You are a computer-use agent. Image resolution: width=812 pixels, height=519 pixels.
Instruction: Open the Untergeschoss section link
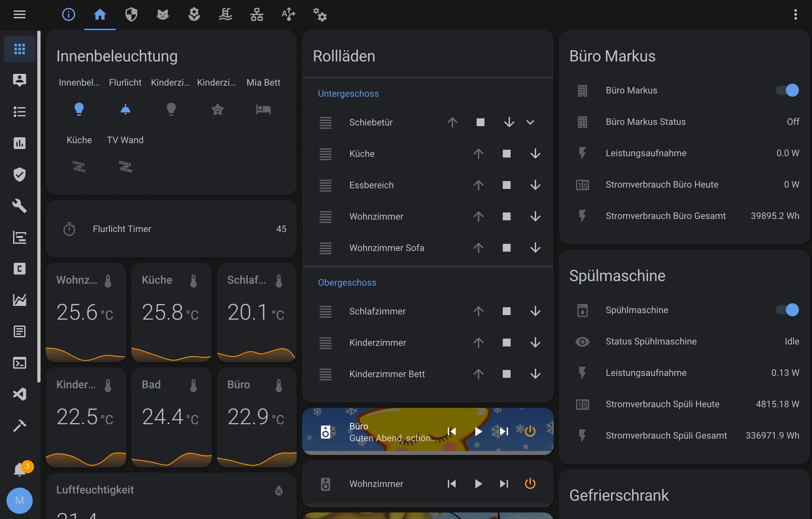(x=348, y=93)
